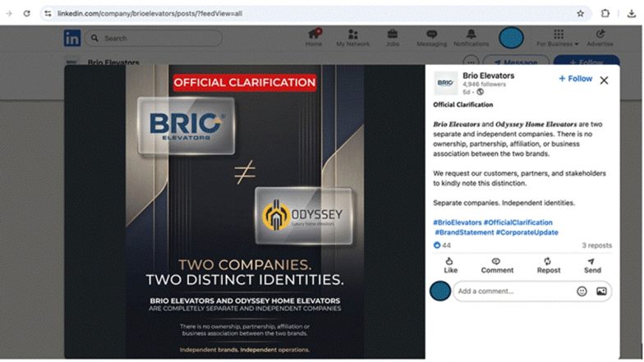Click the Brio company logo in the post header

tap(445, 83)
